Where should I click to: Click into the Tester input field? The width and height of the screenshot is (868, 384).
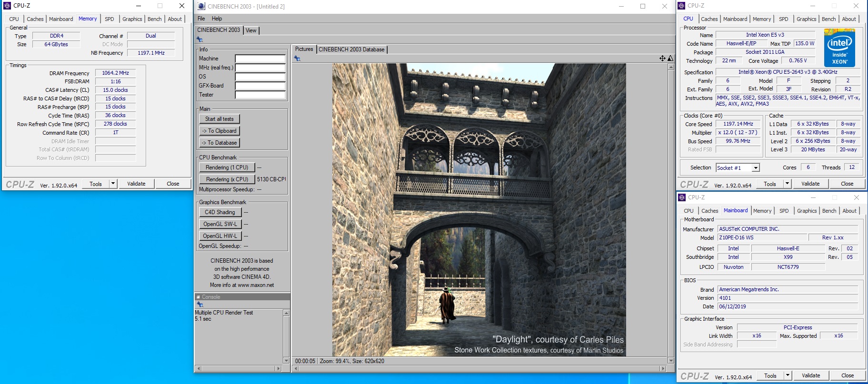point(260,95)
